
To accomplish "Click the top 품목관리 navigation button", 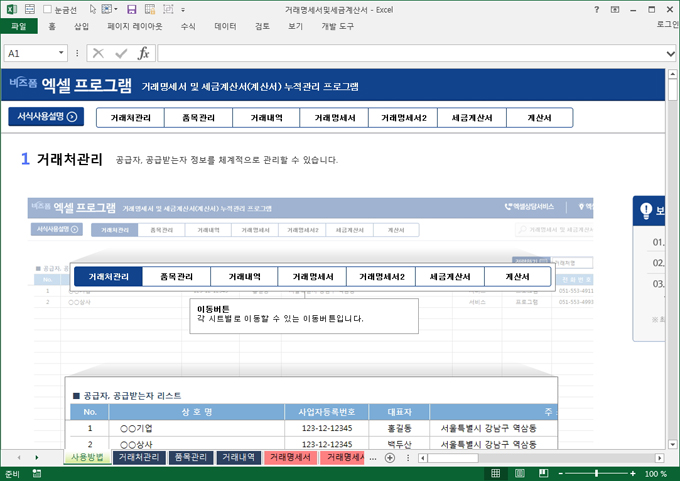I will pyautogui.click(x=199, y=118).
